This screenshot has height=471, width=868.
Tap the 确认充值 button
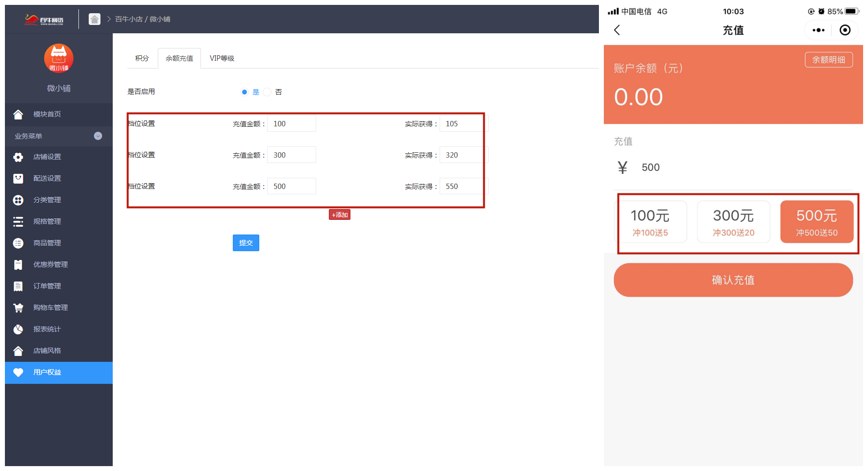click(x=733, y=280)
